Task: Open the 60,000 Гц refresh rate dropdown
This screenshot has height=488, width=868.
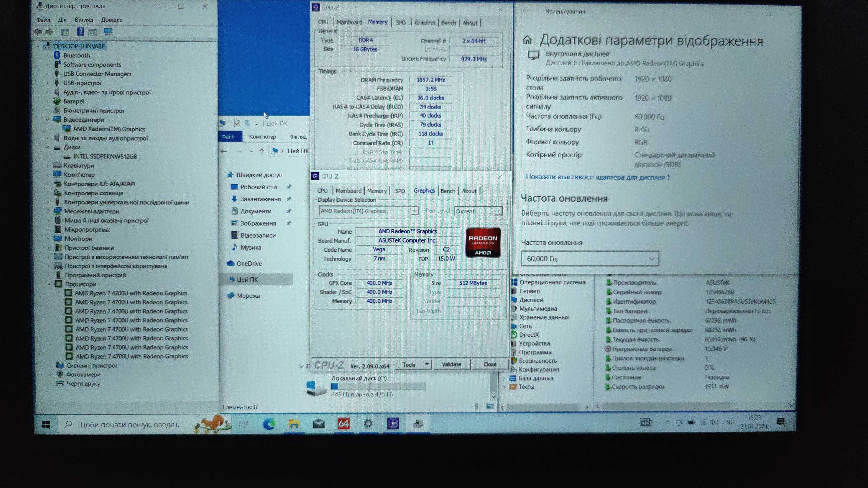Action: 590,258
